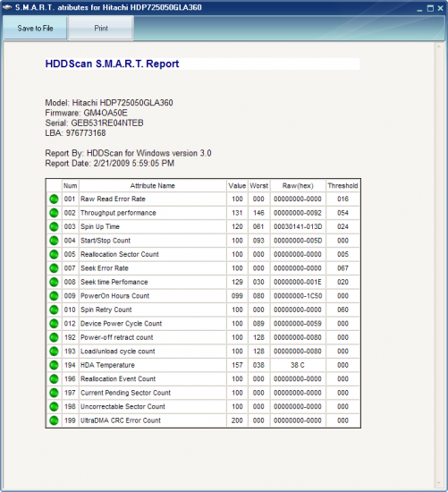This screenshot has height=492, width=448.
Task: Select the Uncorrectable Sector Count name cell
Action: (x=153, y=406)
